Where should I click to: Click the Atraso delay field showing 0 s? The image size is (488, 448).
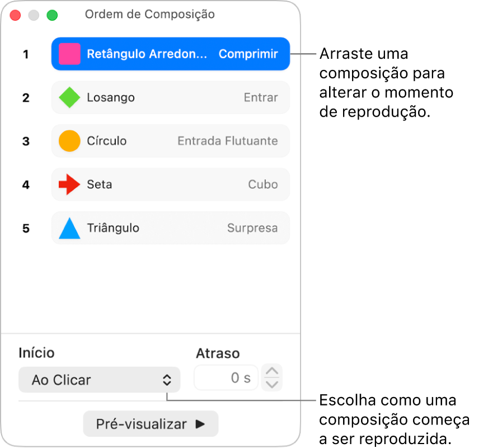pyautogui.click(x=226, y=378)
